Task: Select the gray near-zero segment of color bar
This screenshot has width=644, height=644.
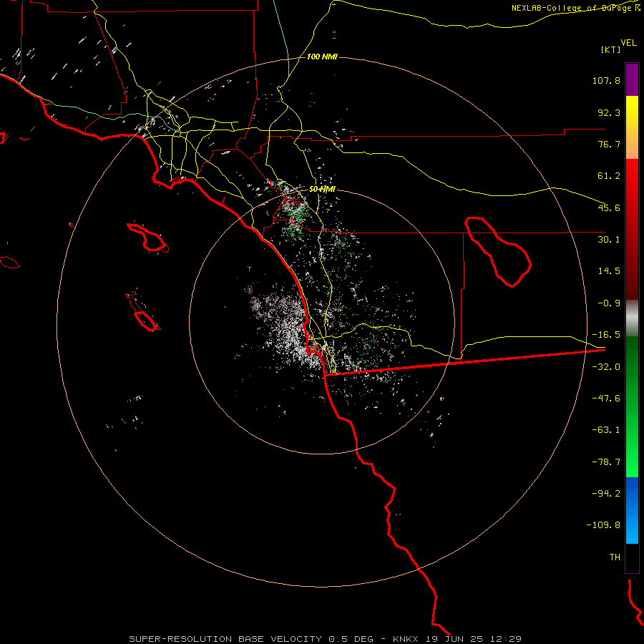Action: [632, 318]
